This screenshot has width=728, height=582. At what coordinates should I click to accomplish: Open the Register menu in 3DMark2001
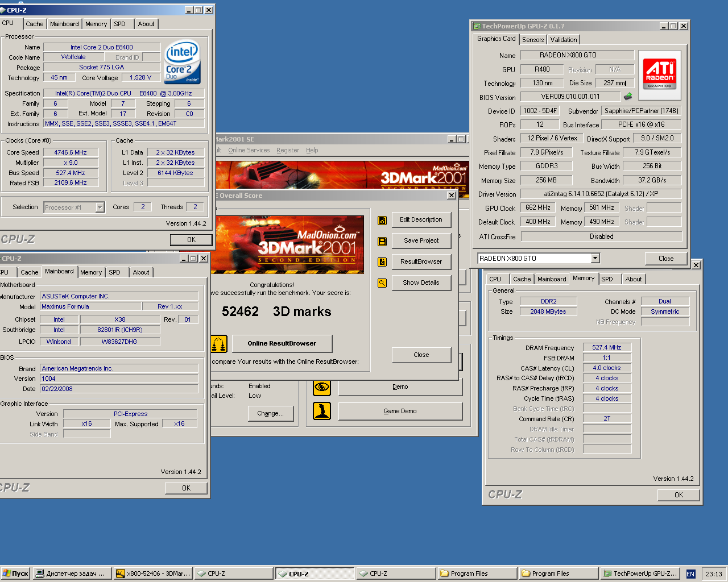pyautogui.click(x=288, y=150)
